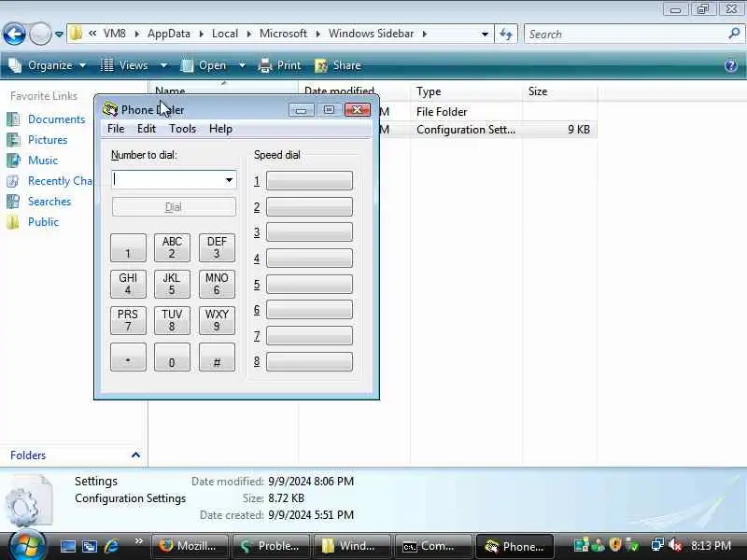Open the Windows Start orb
Viewport: 747px width, 560px height.
(x=27, y=545)
